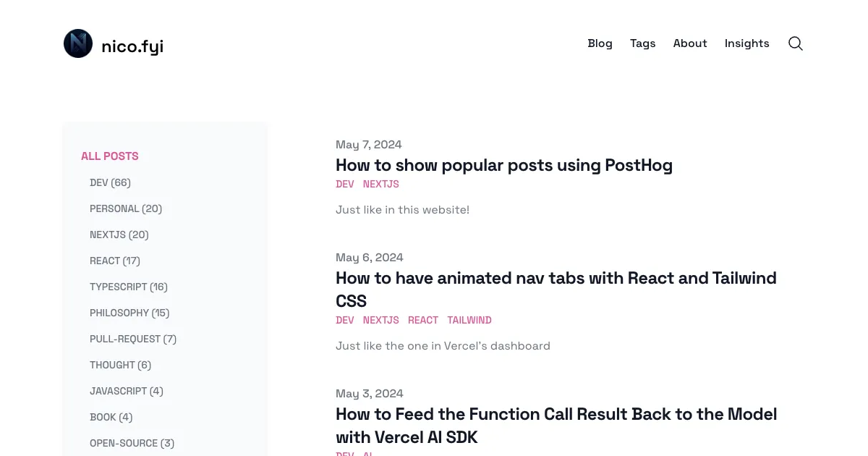
Task: Click the nico.fyi site title
Action: [132, 46]
